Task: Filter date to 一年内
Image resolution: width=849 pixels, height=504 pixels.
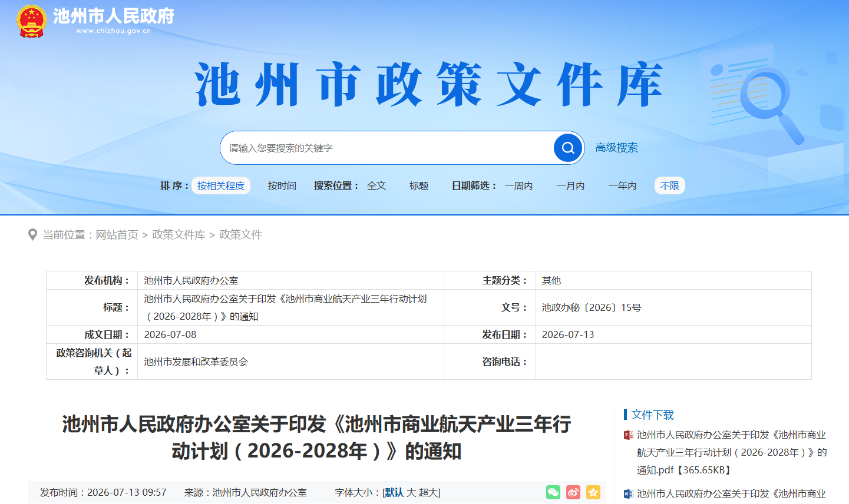Action: click(622, 186)
